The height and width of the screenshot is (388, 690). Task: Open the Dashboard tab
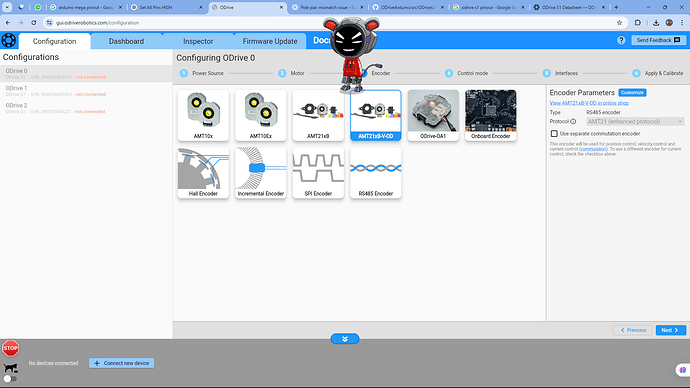coord(126,41)
